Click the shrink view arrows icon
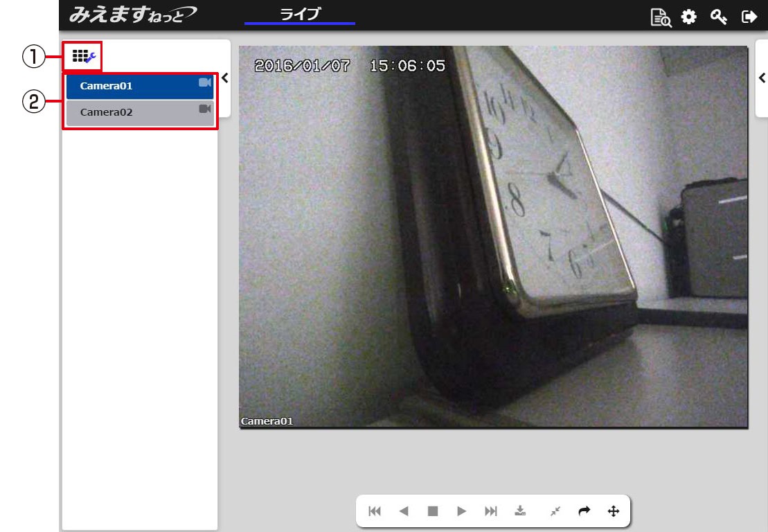This screenshot has height=532, width=768. [x=555, y=511]
